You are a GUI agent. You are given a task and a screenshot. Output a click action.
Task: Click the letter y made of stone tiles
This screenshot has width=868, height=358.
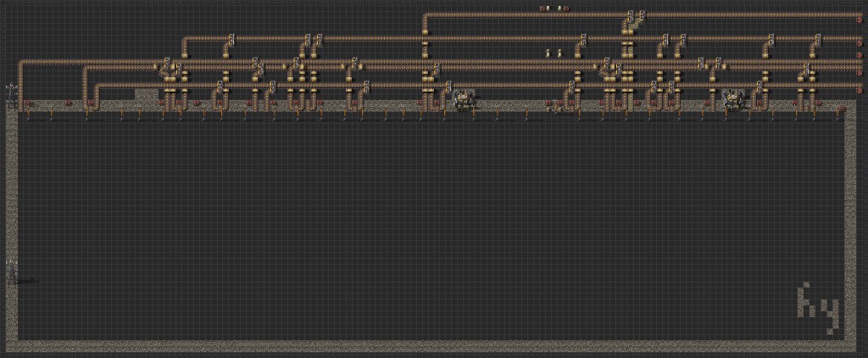(x=830, y=316)
